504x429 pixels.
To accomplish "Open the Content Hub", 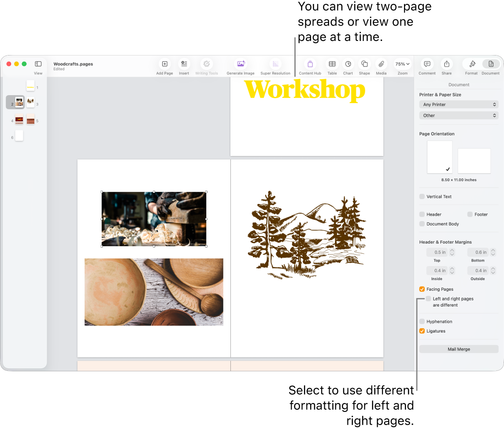I will [310, 64].
